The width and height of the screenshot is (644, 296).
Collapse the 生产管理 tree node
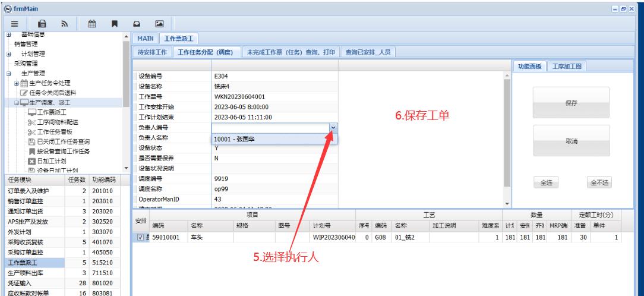pyautogui.click(x=9, y=73)
